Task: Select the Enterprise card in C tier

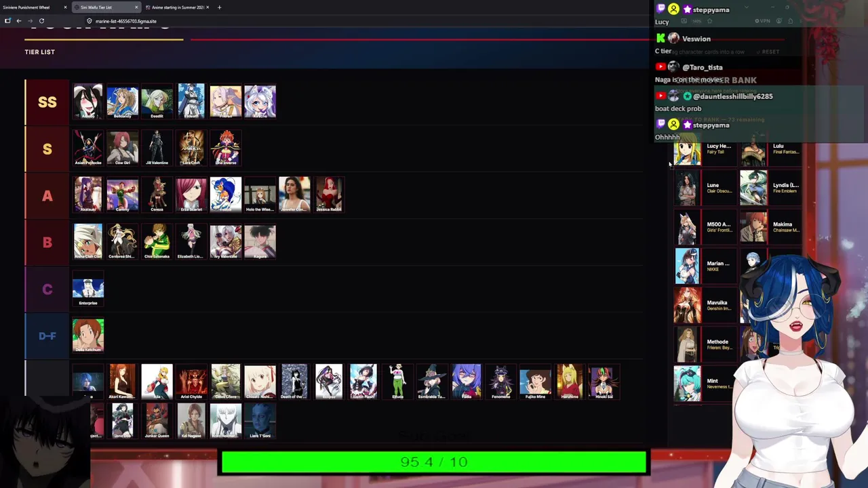Action: tap(88, 289)
